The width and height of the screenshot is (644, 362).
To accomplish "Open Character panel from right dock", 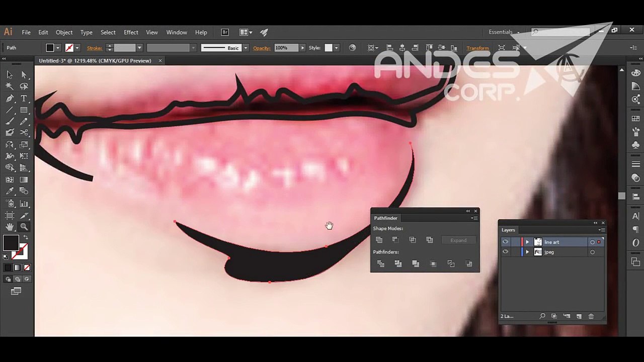I will (x=636, y=216).
